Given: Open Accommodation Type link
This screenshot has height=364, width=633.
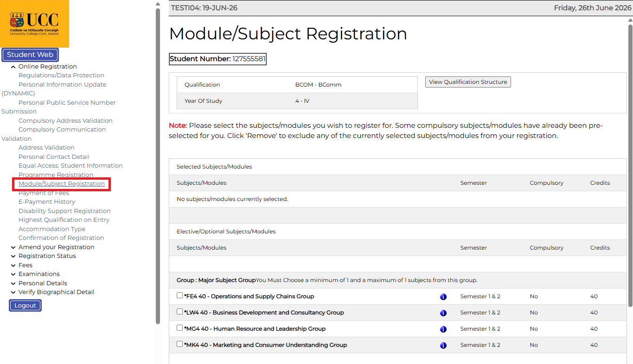Looking at the screenshot, I should [52, 229].
